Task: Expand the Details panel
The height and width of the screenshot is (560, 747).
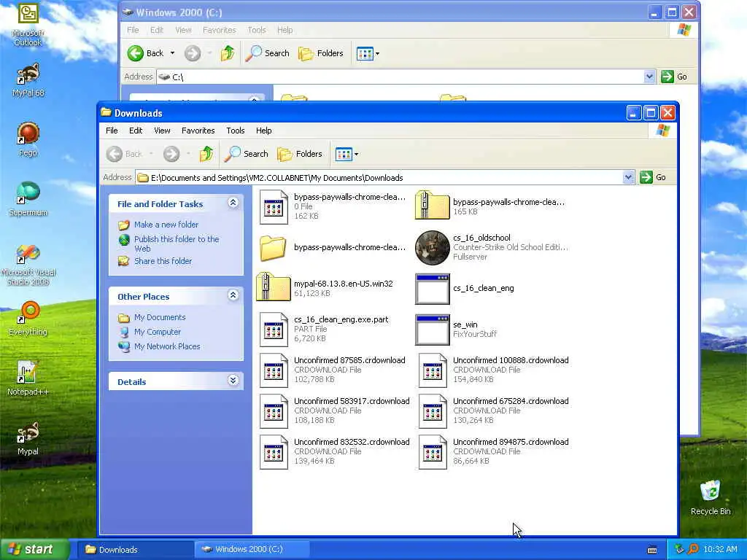Action: [x=233, y=381]
